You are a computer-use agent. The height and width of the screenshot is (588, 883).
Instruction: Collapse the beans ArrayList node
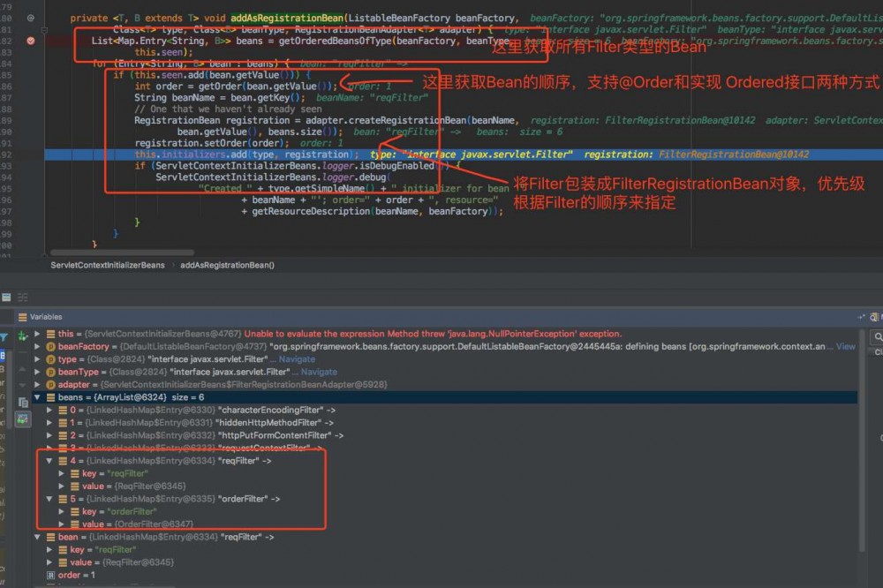38,397
